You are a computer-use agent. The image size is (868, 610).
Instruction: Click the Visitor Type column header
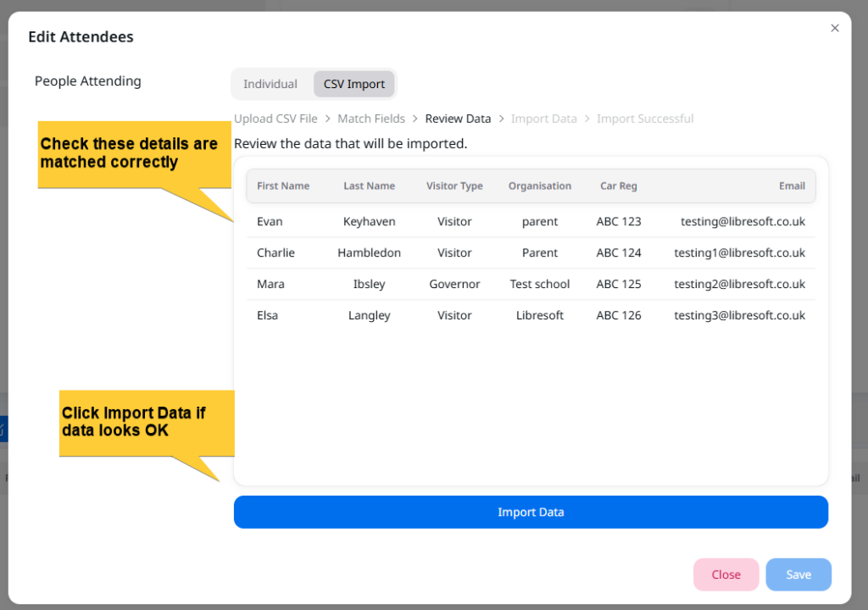[x=454, y=186]
